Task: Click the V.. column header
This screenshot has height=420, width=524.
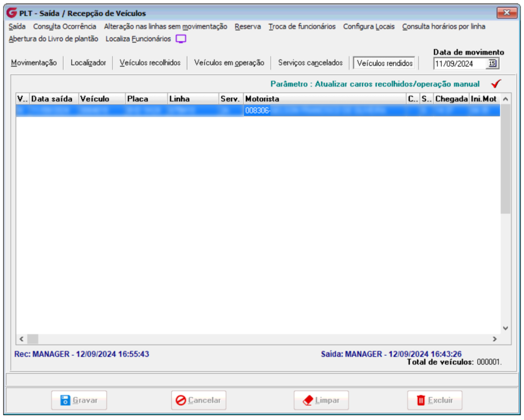Action: pyautogui.click(x=23, y=99)
